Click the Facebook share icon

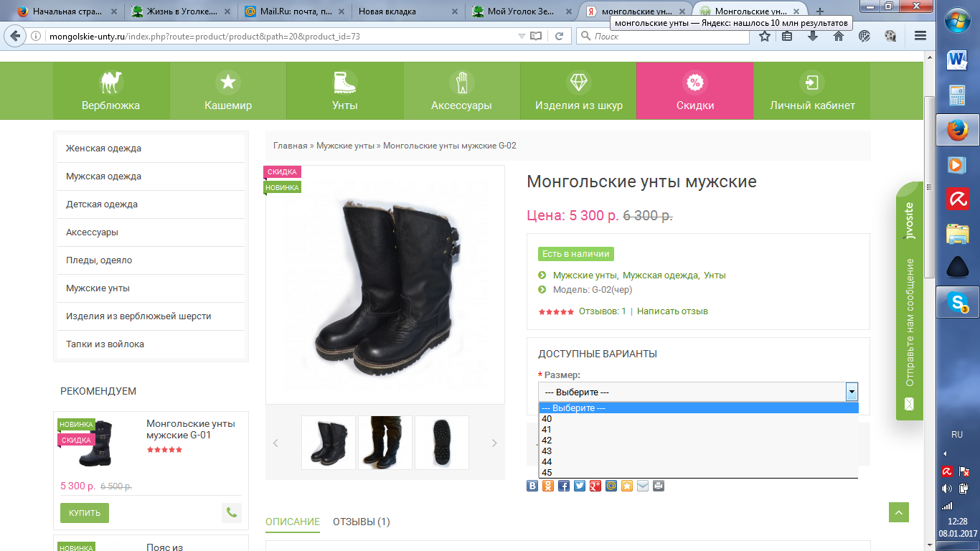(x=564, y=486)
